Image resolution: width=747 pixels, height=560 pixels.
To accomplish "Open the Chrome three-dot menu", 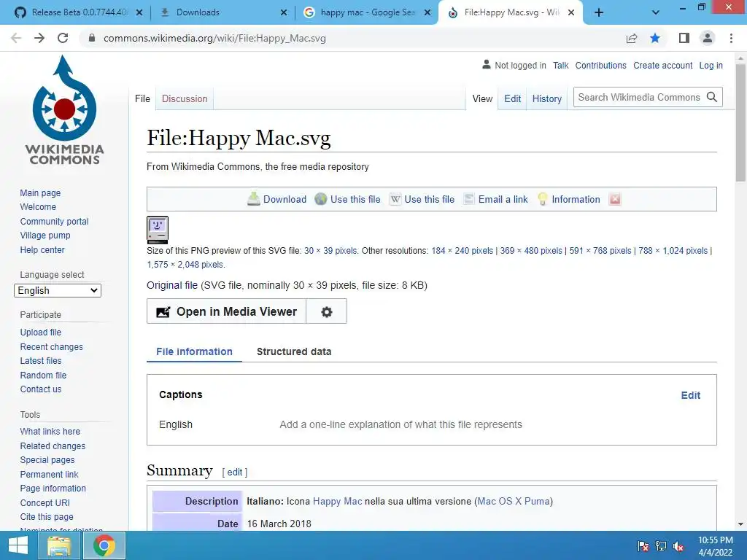I will [x=731, y=38].
